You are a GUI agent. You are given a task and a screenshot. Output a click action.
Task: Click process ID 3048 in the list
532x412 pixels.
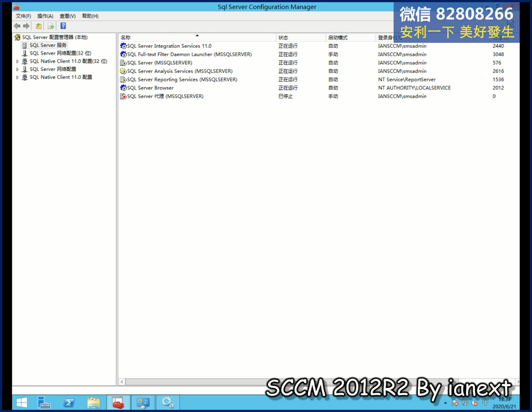(498, 54)
